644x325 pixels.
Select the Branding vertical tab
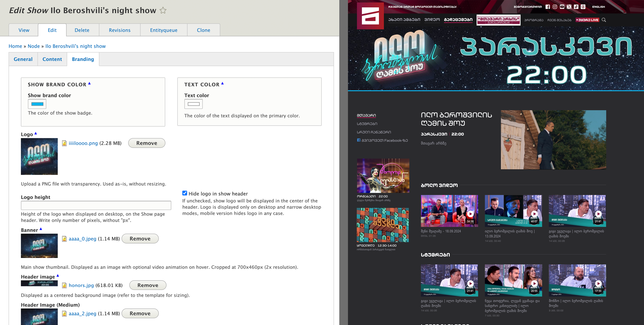tap(83, 59)
